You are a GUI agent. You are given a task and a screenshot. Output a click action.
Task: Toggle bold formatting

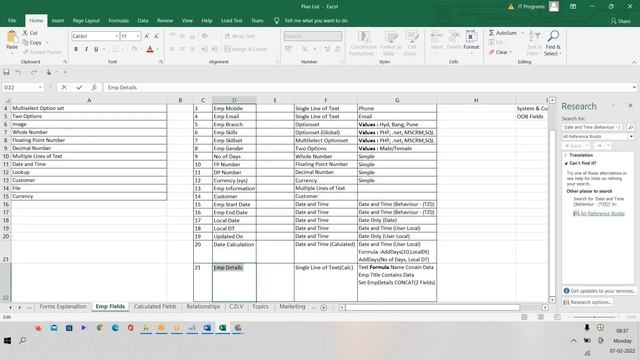76,49
